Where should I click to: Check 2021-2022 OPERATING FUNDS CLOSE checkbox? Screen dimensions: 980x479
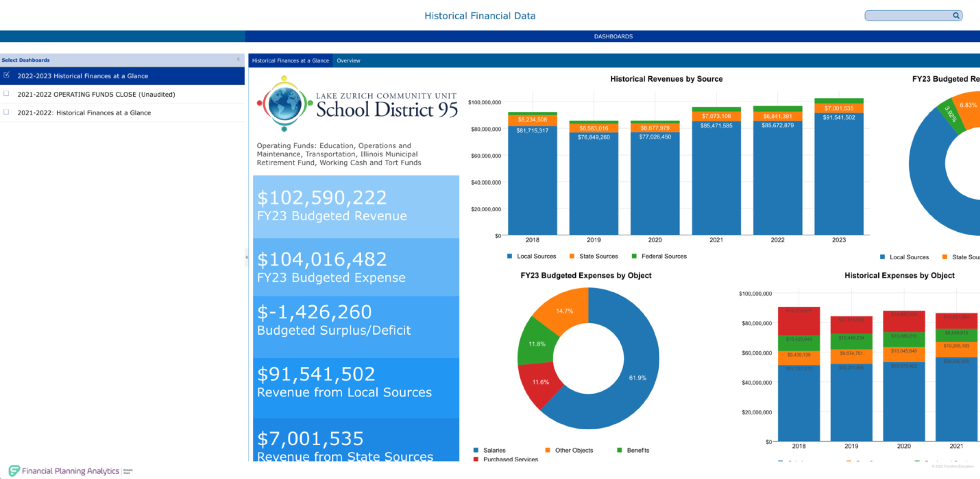point(7,94)
